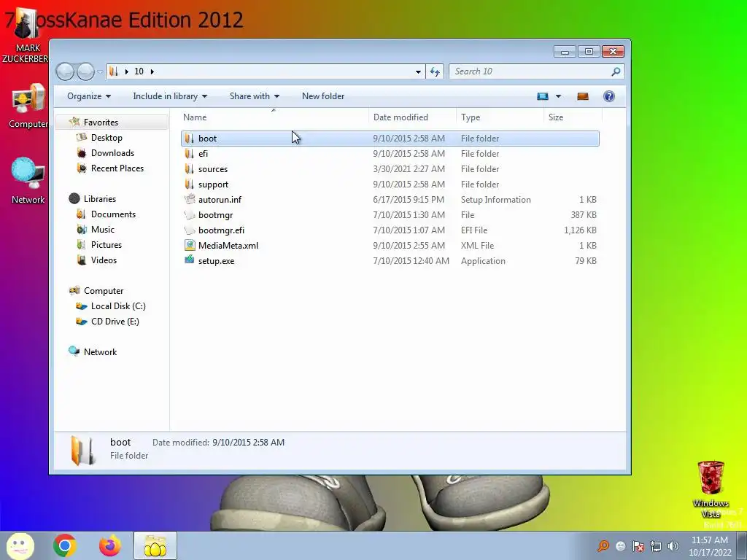Click Network in the navigation pane
The image size is (747, 560).
point(100,352)
